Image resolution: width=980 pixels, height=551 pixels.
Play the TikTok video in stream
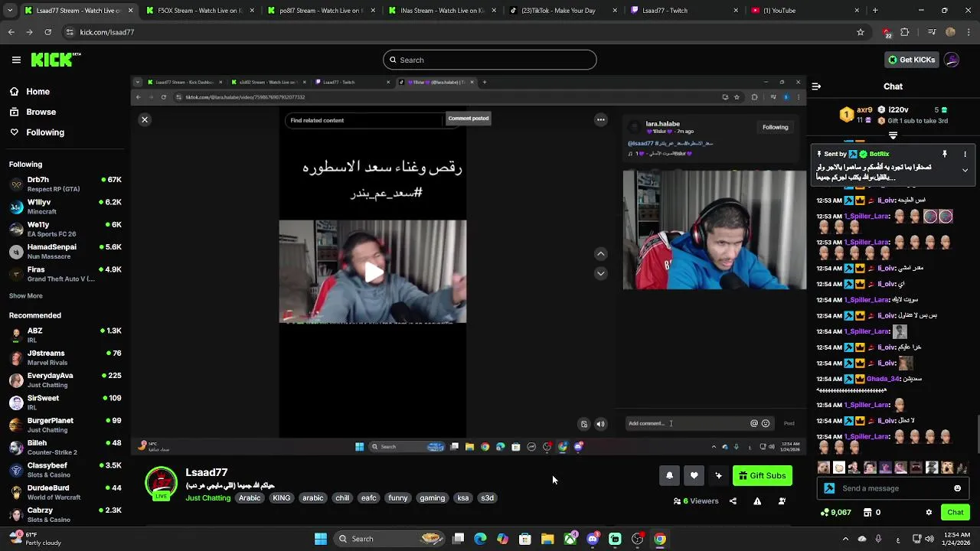pos(373,272)
